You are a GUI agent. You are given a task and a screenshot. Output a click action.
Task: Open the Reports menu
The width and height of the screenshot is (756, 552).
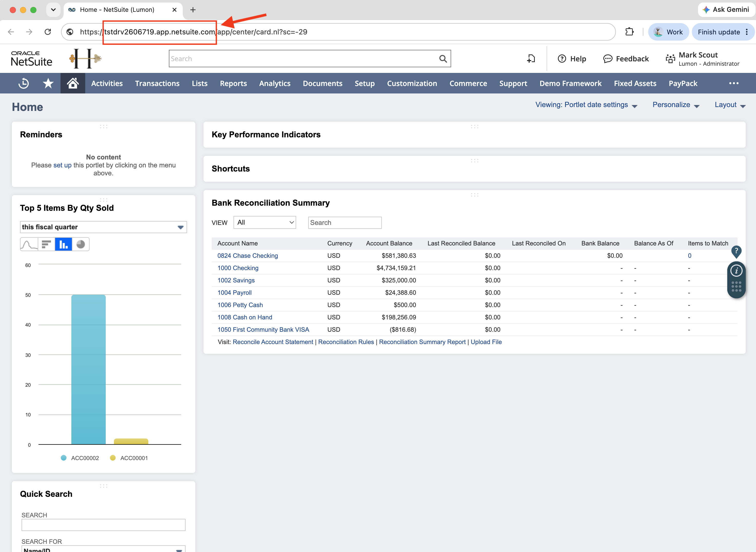coord(234,83)
